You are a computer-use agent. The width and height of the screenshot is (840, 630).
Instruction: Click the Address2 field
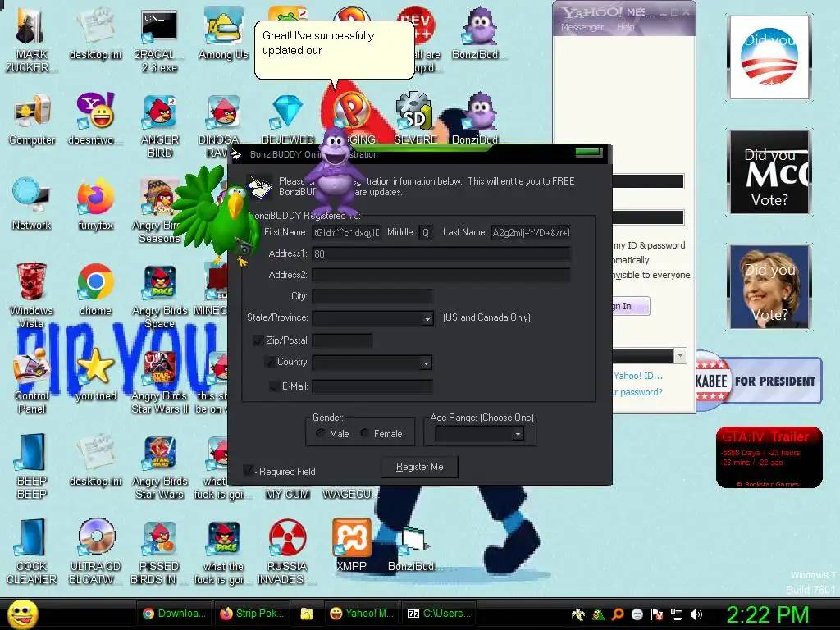coord(441,276)
